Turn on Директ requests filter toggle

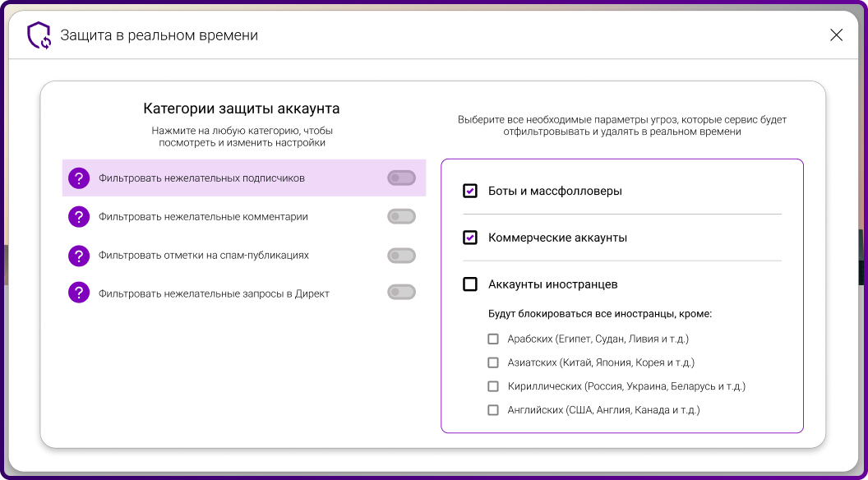(x=401, y=292)
